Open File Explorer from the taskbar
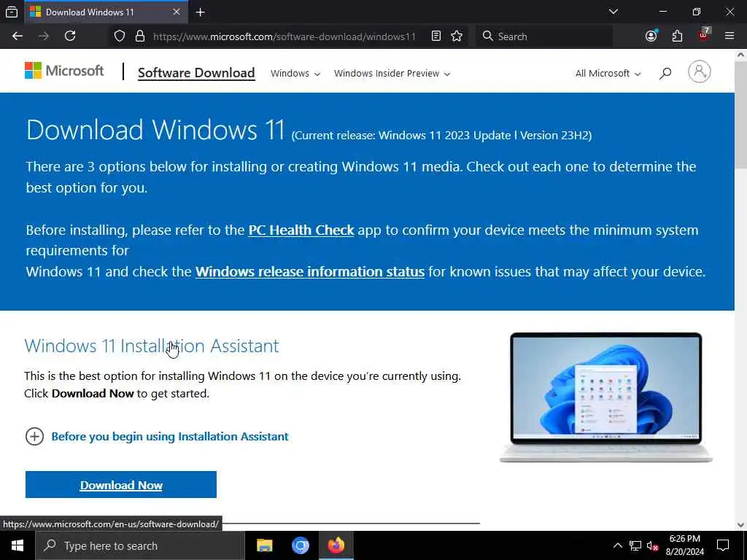747x560 pixels. pos(264,545)
